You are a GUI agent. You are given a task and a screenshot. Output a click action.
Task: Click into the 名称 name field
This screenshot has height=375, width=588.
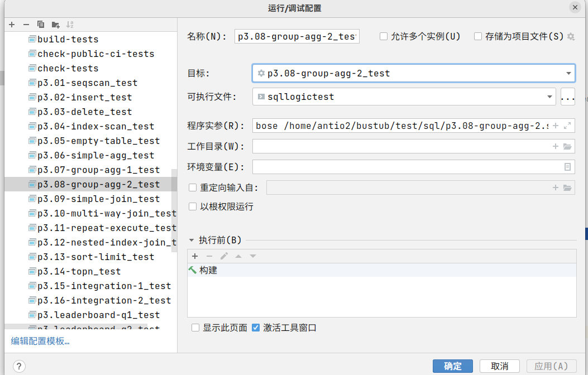coord(297,36)
